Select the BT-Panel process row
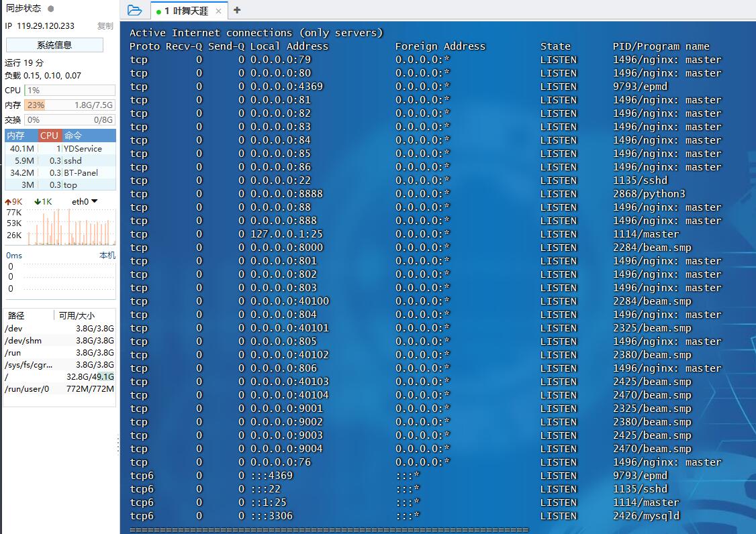 pyautogui.click(x=60, y=173)
